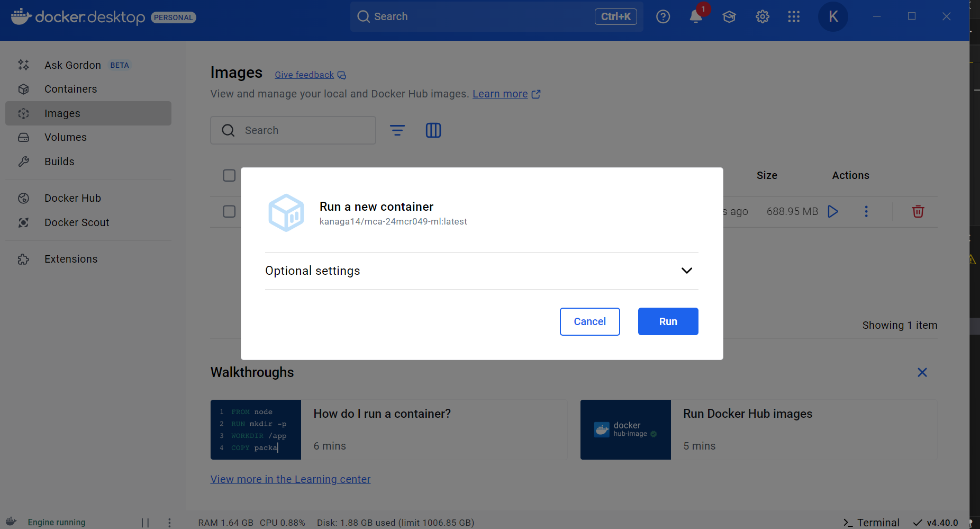Open the 'How do I run a container?' walkthrough
This screenshot has width=980, height=529.
(x=389, y=429)
